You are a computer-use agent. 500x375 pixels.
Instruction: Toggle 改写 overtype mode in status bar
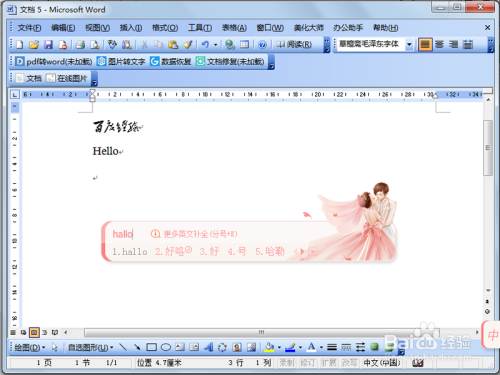coord(350,363)
